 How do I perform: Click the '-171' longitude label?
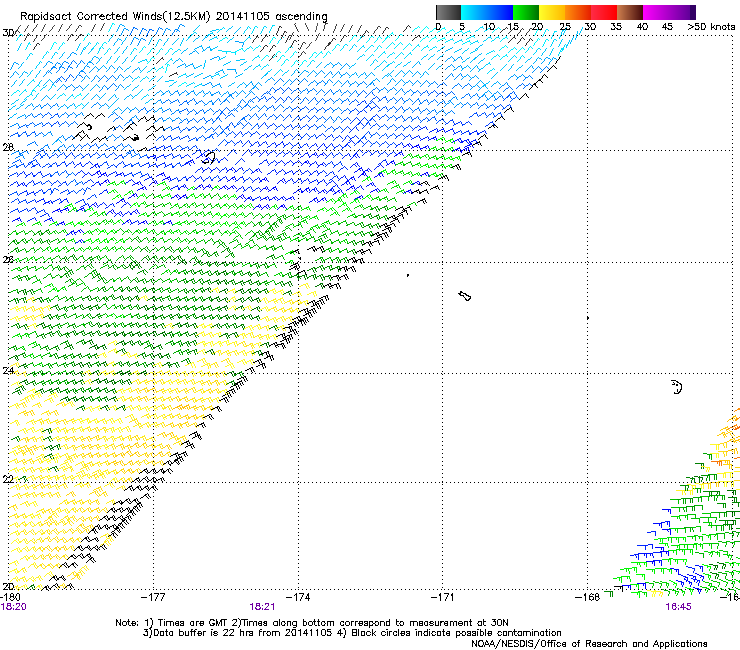(443, 597)
